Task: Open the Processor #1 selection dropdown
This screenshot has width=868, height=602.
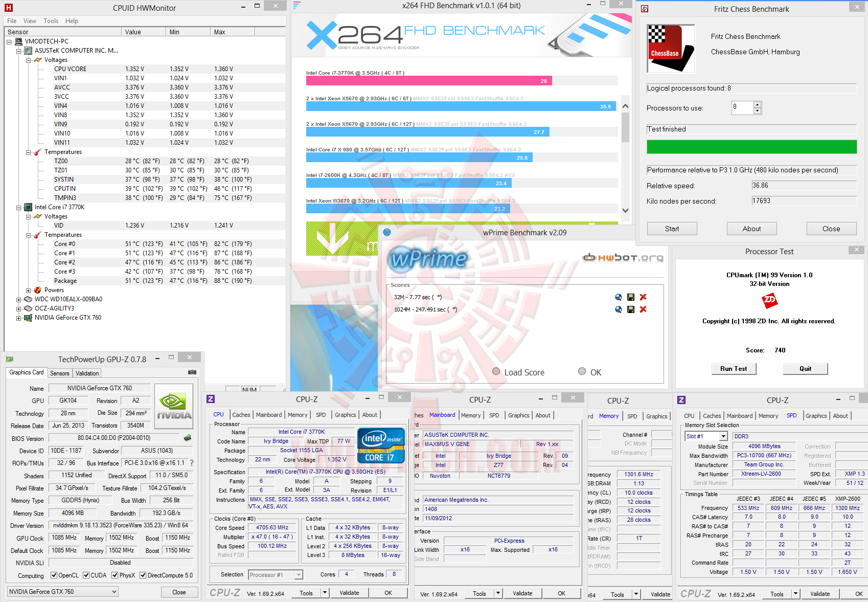Action: click(276, 575)
